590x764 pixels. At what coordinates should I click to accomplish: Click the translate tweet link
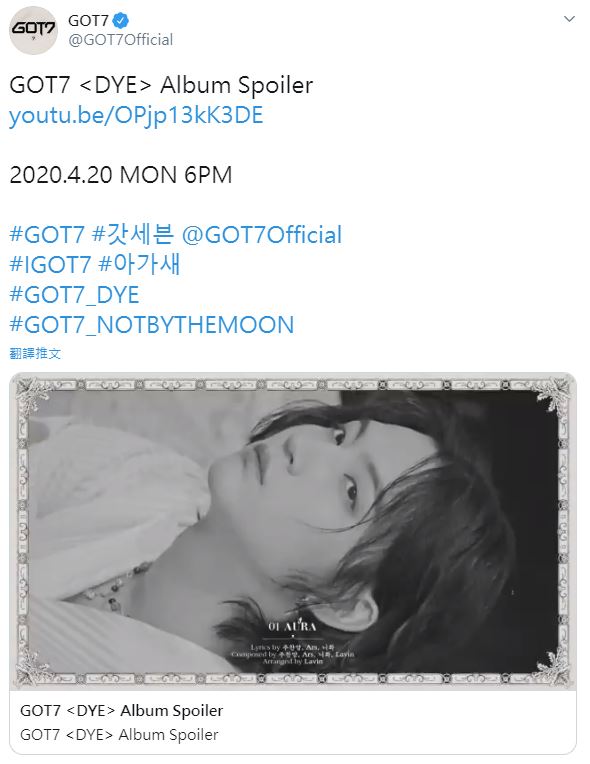[x=35, y=353]
